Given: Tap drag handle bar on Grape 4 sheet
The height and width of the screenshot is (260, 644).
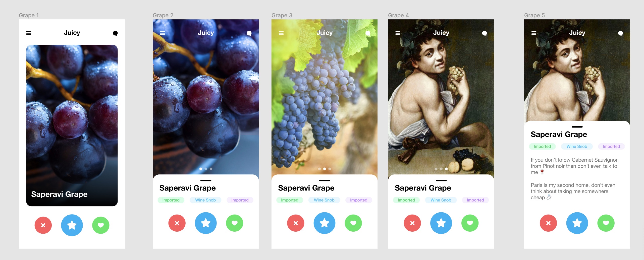Looking at the screenshot, I should [x=441, y=180].
